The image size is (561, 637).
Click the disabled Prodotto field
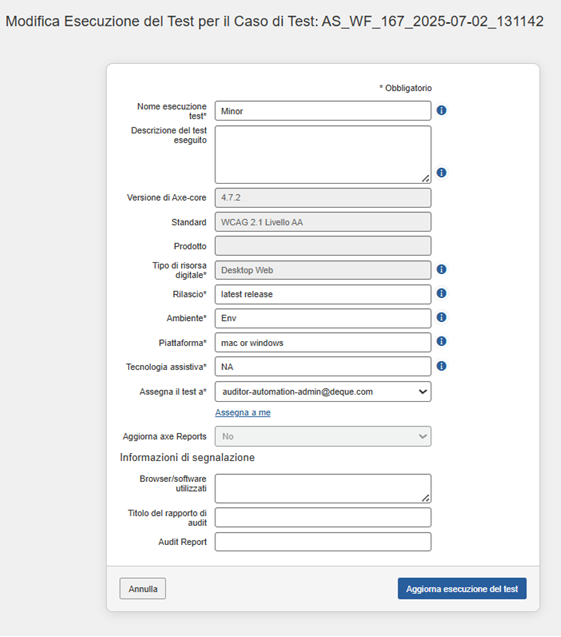tap(323, 246)
